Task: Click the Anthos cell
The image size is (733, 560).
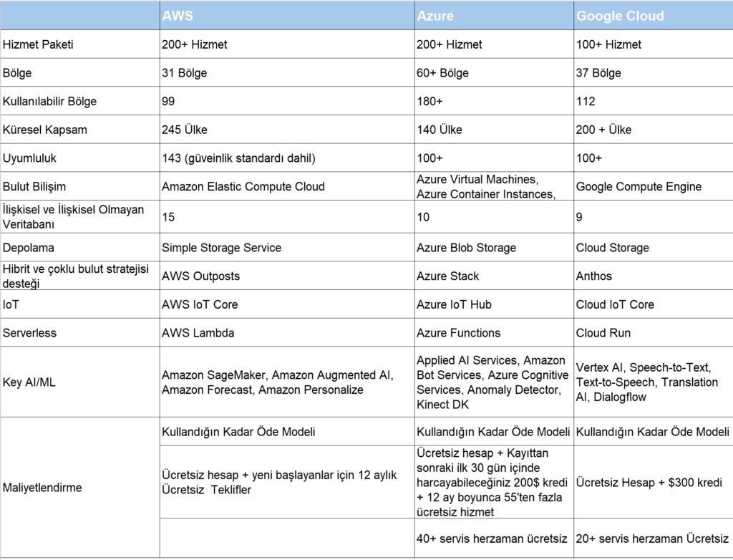Action: click(653, 276)
